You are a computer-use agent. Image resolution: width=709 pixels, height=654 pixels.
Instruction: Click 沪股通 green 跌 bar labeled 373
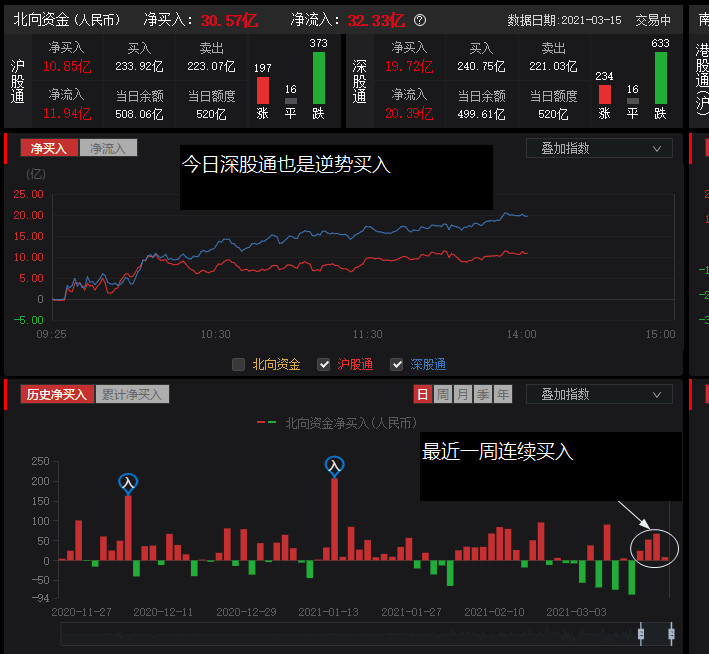(319, 78)
